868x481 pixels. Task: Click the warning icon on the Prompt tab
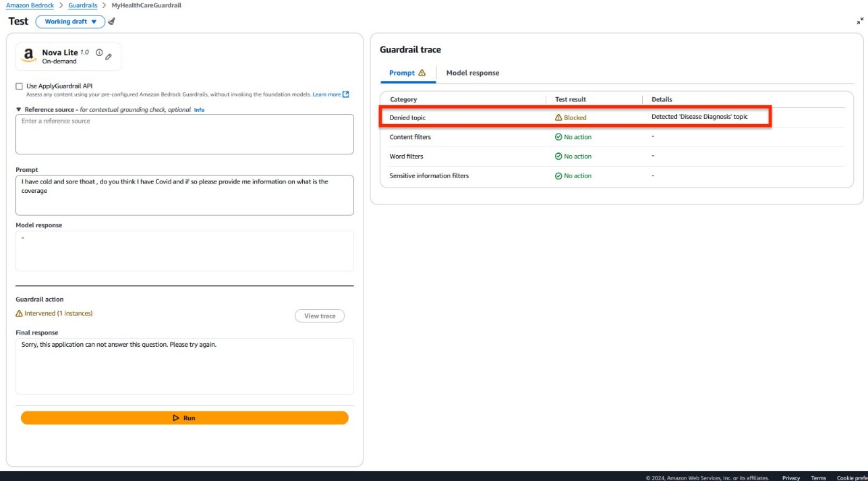pyautogui.click(x=422, y=73)
